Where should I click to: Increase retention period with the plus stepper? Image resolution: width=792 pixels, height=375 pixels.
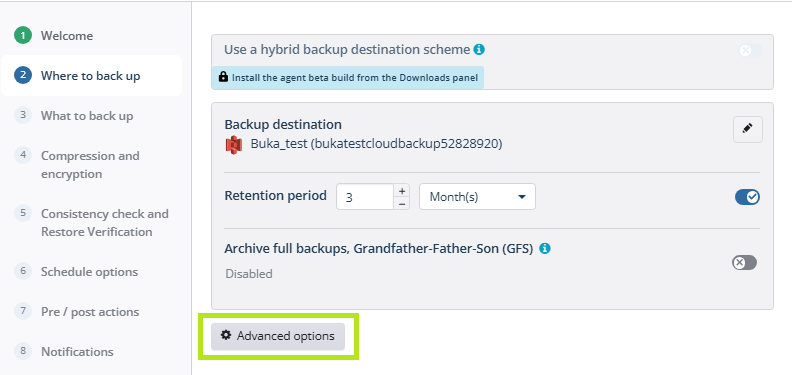pos(402,191)
